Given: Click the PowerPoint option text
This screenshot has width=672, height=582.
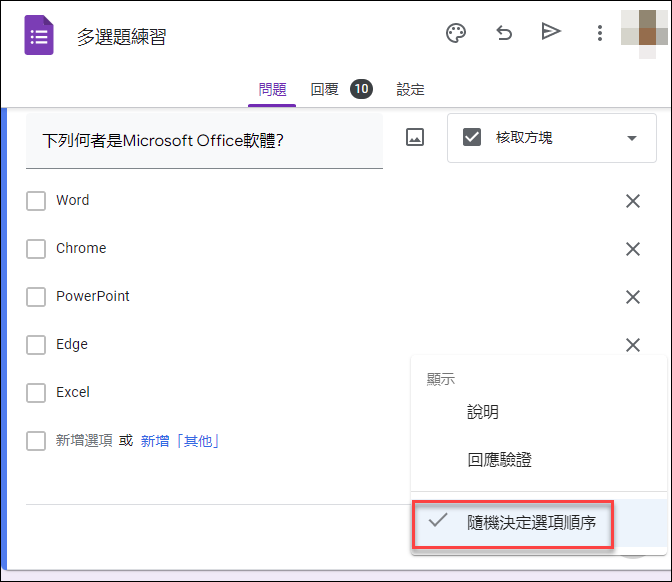Looking at the screenshot, I should [93, 296].
